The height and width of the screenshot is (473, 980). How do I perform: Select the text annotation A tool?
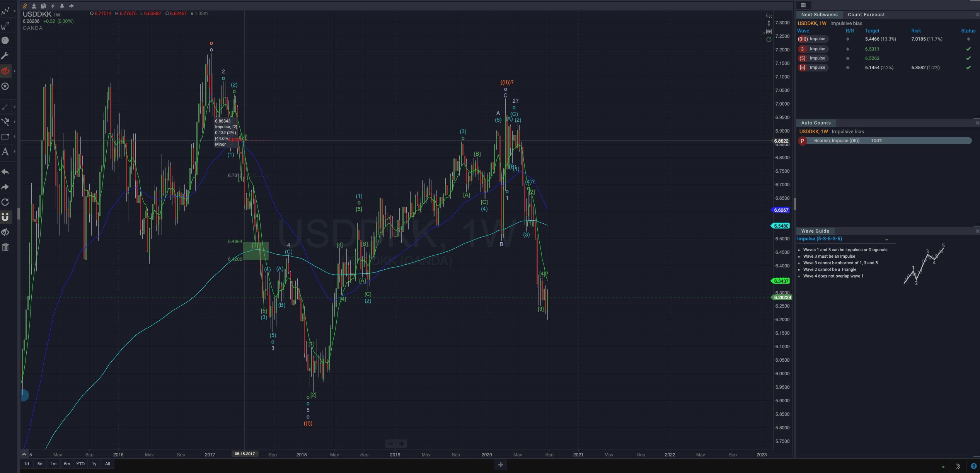tap(5, 151)
